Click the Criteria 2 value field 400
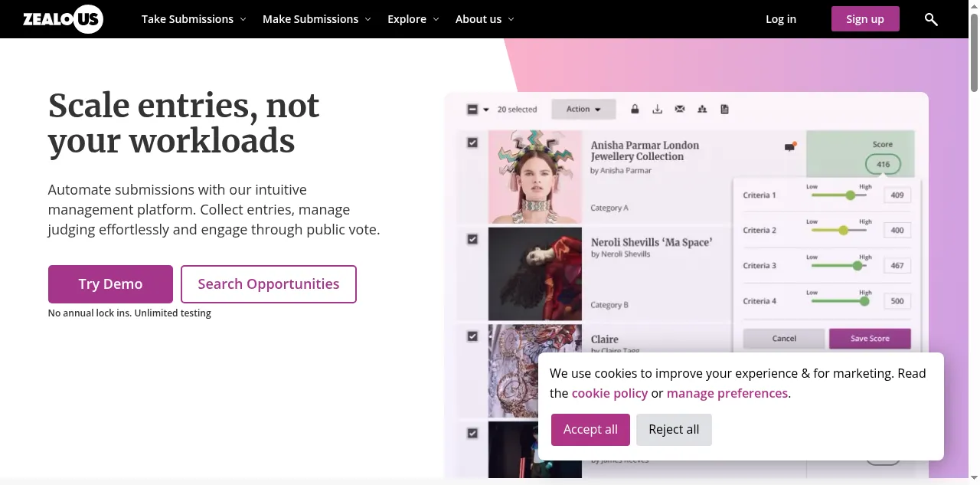 (897, 230)
